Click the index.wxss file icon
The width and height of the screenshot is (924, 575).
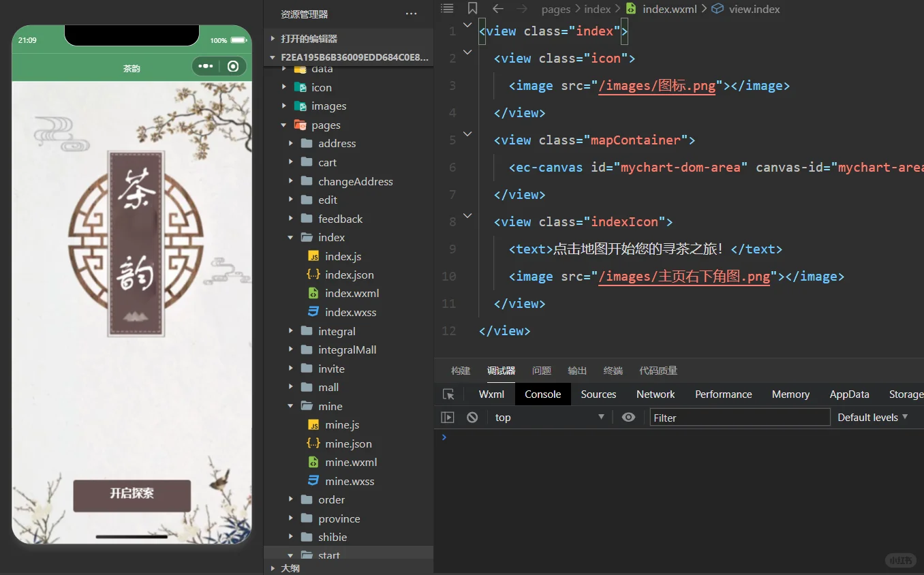pyautogui.click(x=313, y=313)
